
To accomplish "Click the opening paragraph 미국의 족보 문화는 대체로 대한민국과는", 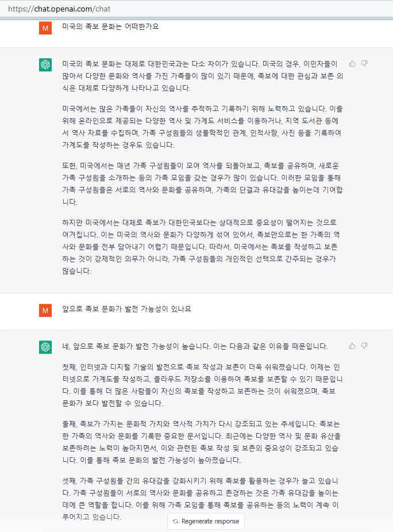I will 202,76.
